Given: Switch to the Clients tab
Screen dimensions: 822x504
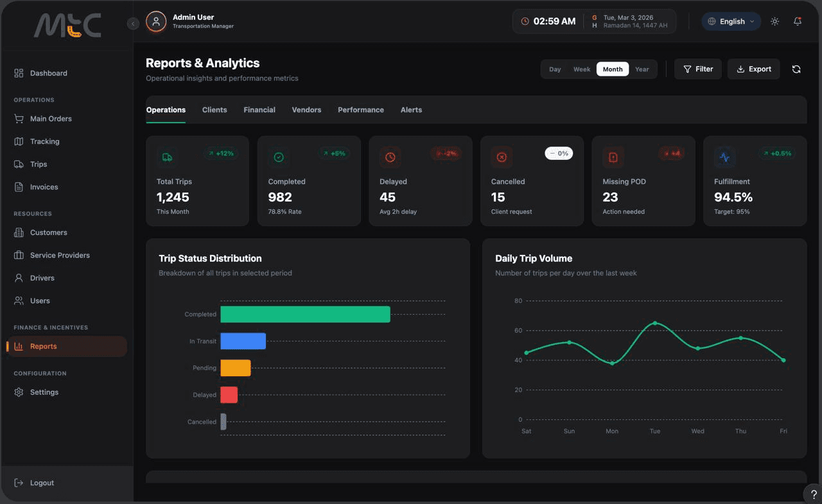Looking at the screenshot, I should (x=214, y=110).
